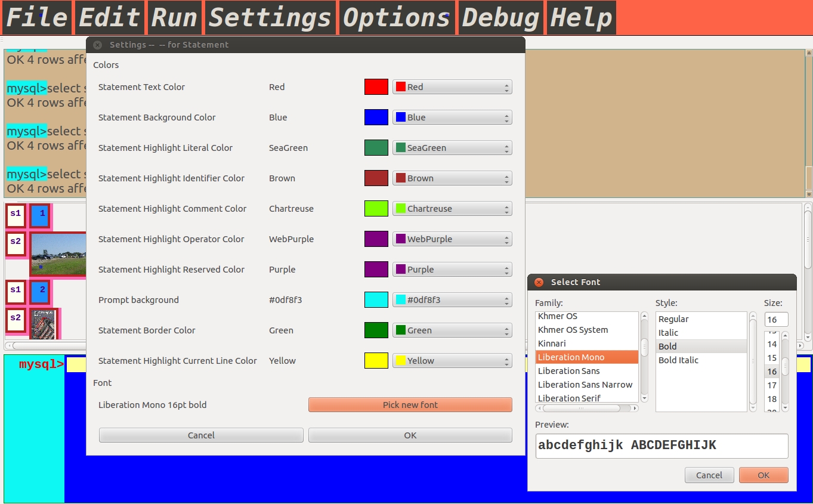Open the File menu
This screenshot has height=504, width=813.
pos(37,17)
